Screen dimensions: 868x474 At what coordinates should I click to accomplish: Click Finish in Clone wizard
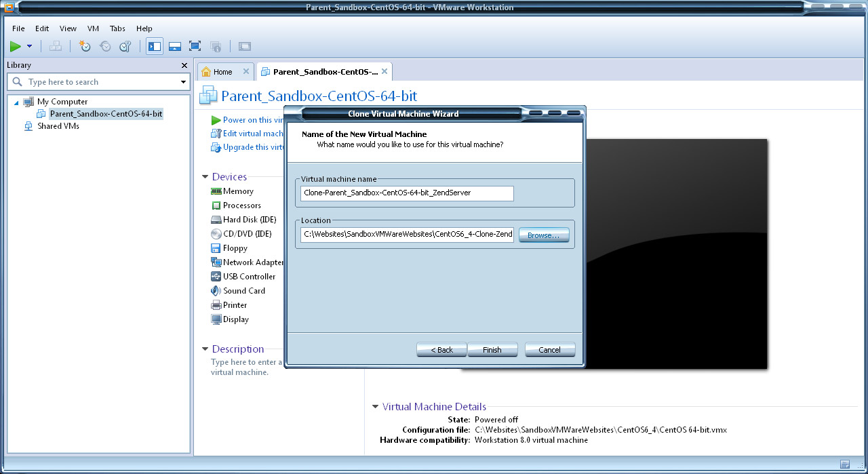[492, 350]
